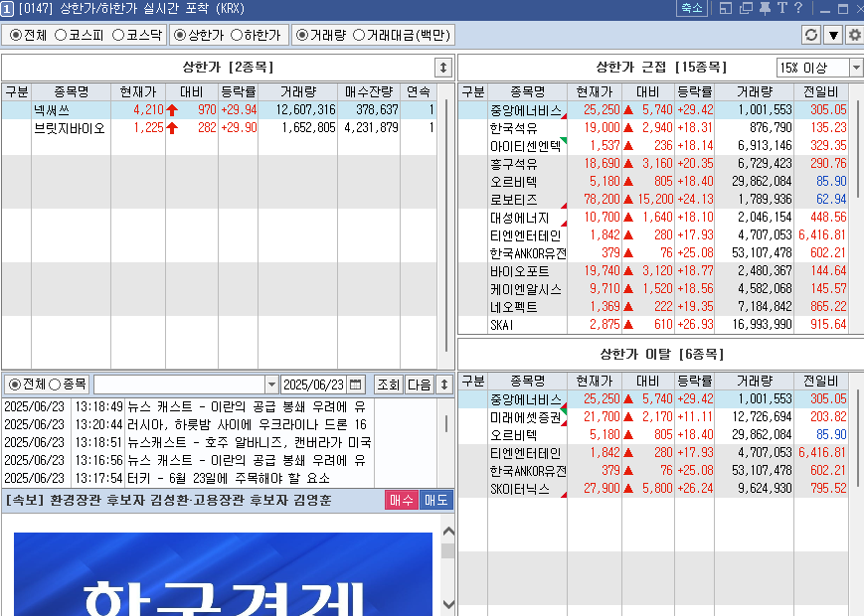Click the date field 2025/06/23

(x=313, y=385)
